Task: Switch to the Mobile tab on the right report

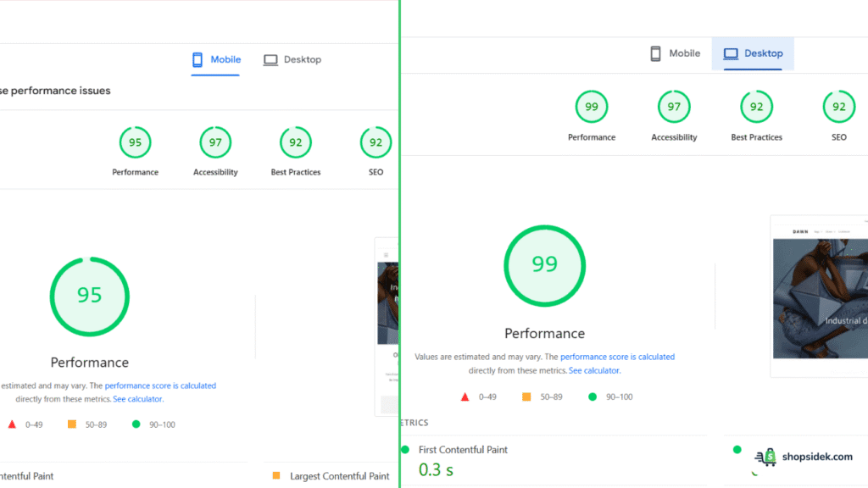Action: tap(676, 53)
